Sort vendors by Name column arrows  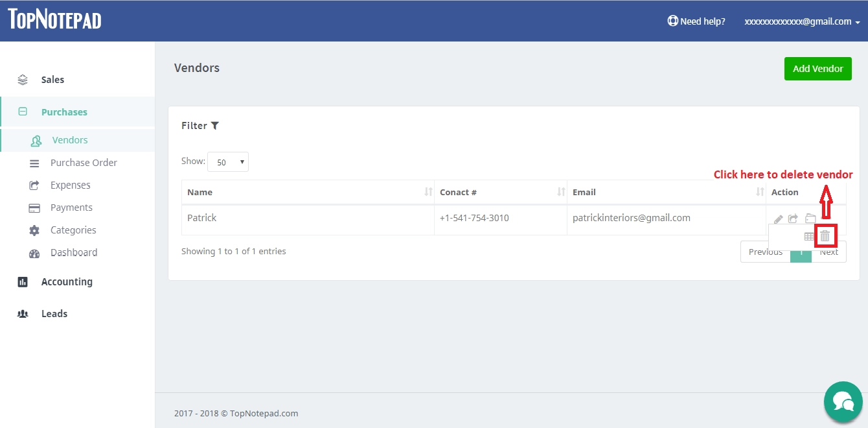coord(428,192)
